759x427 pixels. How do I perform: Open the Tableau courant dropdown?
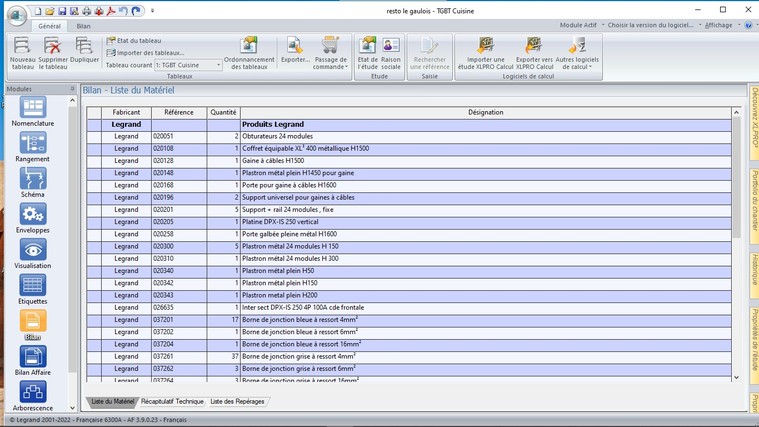218,65
